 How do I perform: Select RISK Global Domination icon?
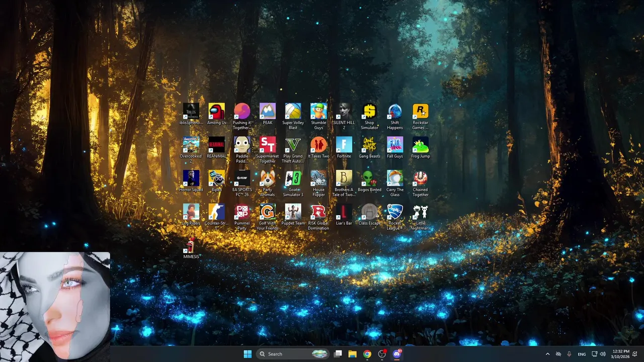[318, 217]
